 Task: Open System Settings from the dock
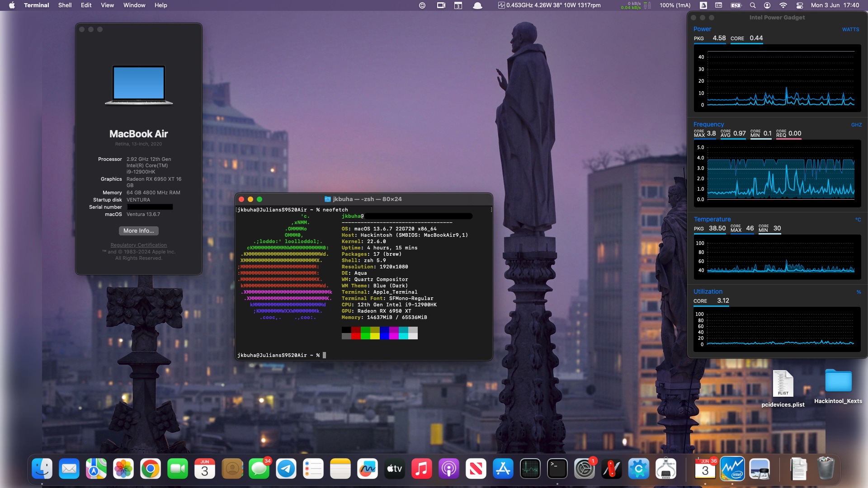click(584, 469)
